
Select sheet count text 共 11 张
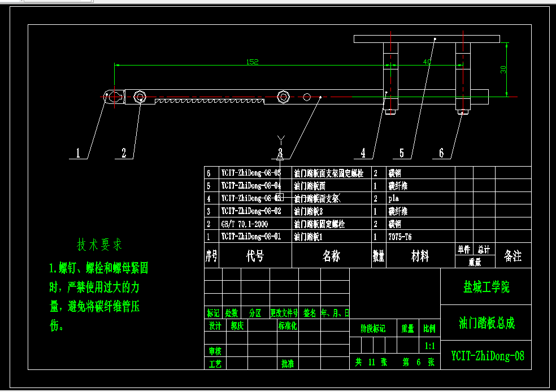[x=371, y=362]
